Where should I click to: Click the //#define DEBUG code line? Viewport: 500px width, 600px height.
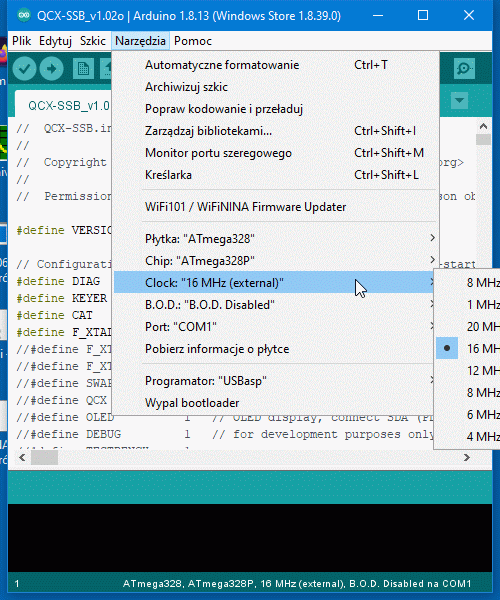[x=225, y=434]
